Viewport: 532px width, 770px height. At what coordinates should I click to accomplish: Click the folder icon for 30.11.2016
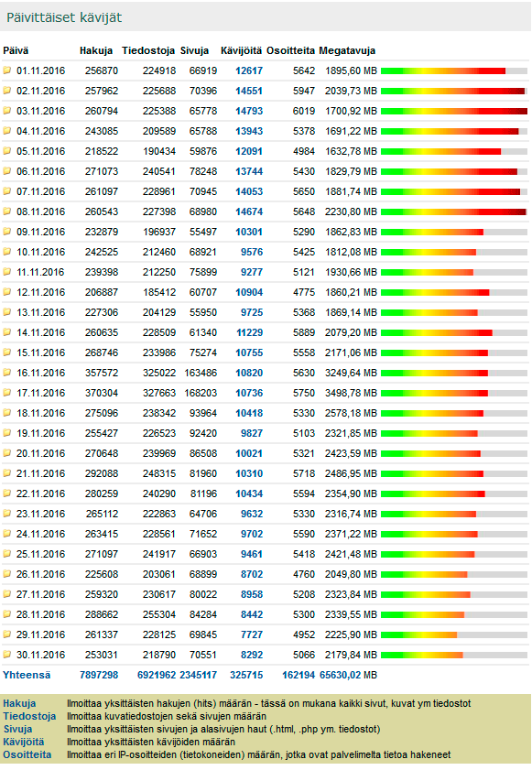7,654
